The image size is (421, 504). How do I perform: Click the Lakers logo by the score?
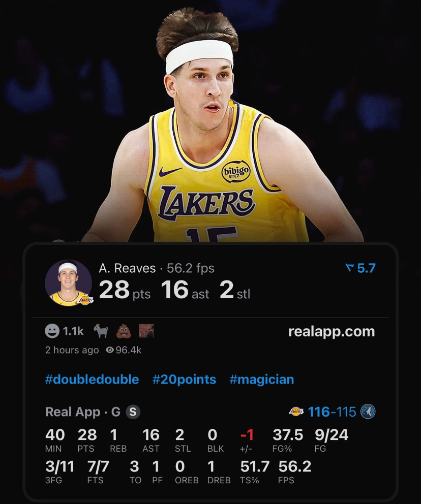[x=296, y=412]
